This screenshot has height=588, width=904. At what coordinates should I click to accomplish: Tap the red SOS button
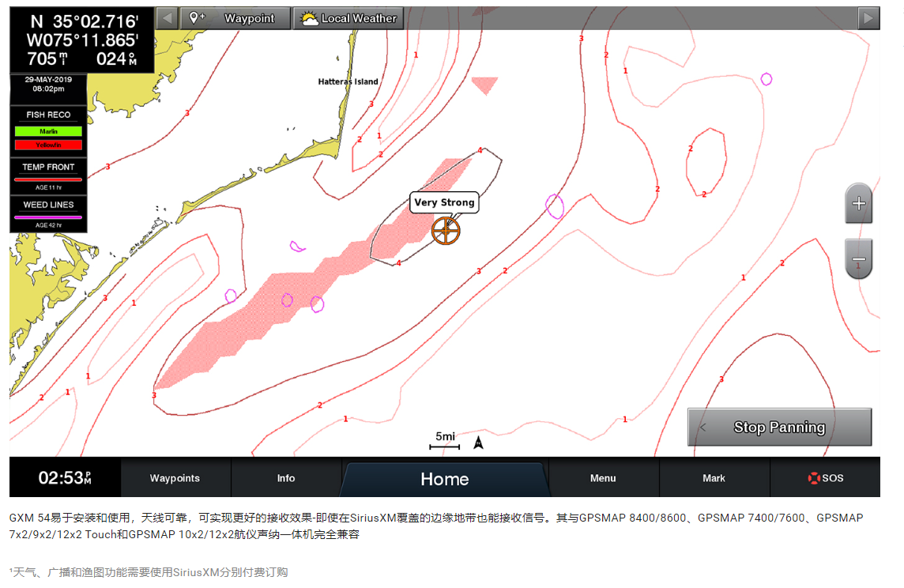click(x=825, y=478)
